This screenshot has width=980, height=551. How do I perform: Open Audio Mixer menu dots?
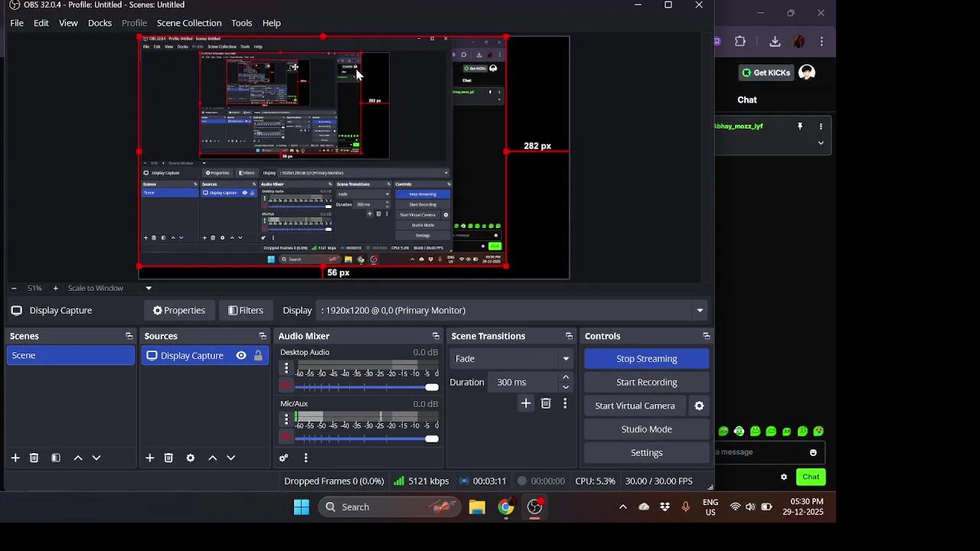[x=305, y=458]
